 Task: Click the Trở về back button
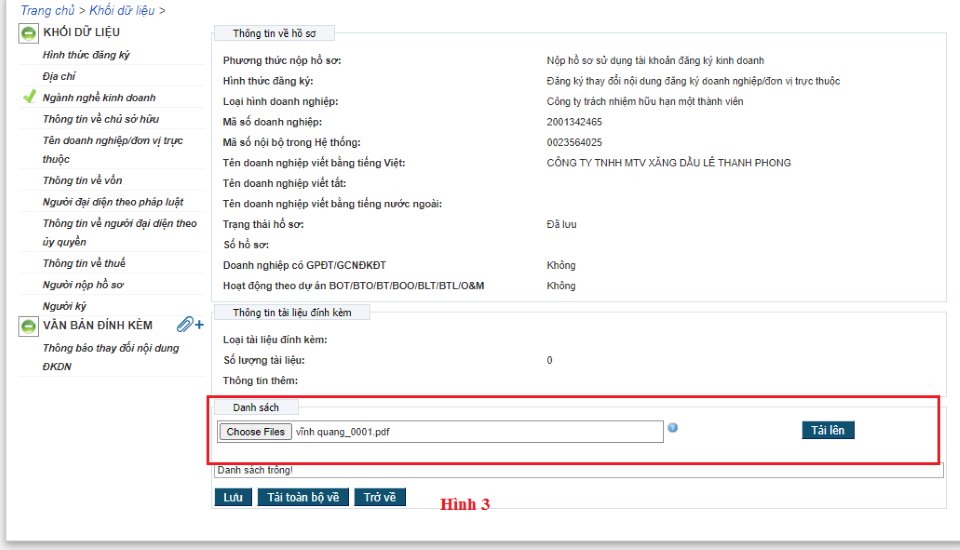click(x=380, y=497)
